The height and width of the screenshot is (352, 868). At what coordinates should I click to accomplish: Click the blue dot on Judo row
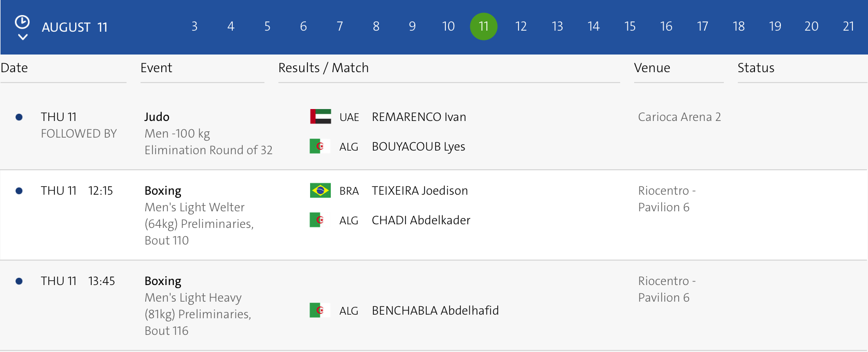[19, 117]
